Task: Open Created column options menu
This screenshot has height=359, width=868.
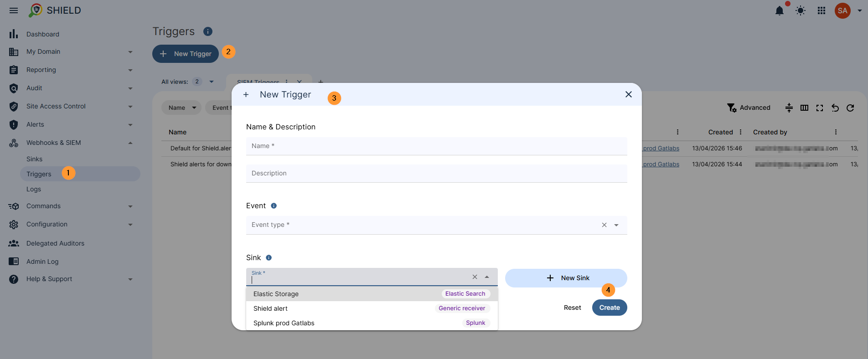Action: [x=740, y=132]
